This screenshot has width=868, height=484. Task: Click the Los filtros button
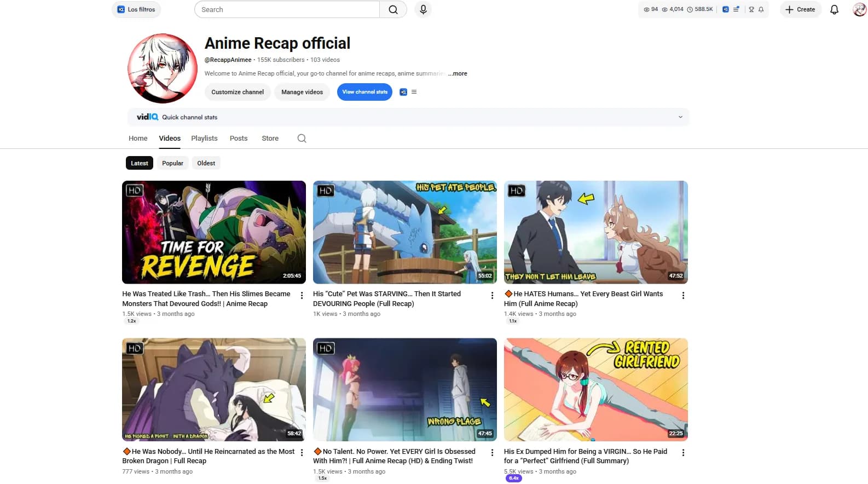pos(136,9)
